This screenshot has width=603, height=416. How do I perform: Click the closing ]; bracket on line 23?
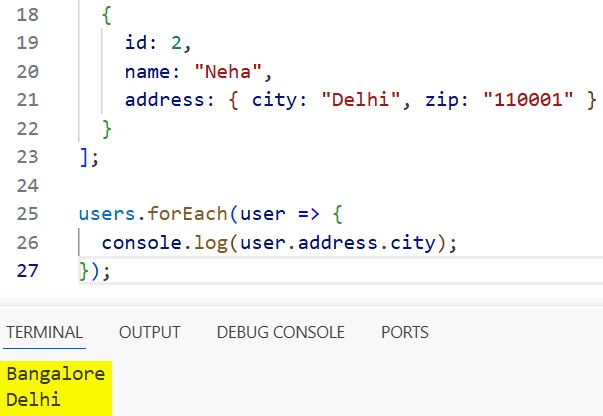[x=89, y=158]
